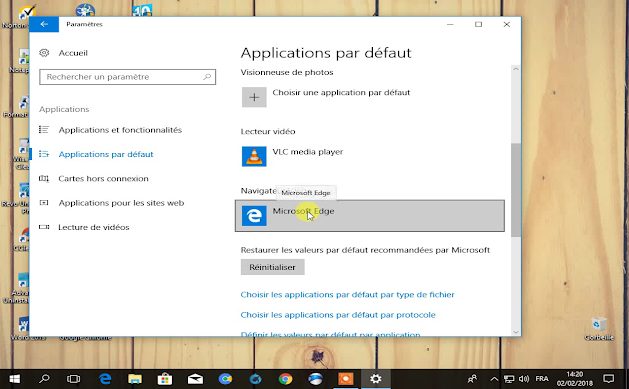The height and width of the screenshot is (389, 629).
Task: Open Cartes hors connexion section
Action: point(103,178)
